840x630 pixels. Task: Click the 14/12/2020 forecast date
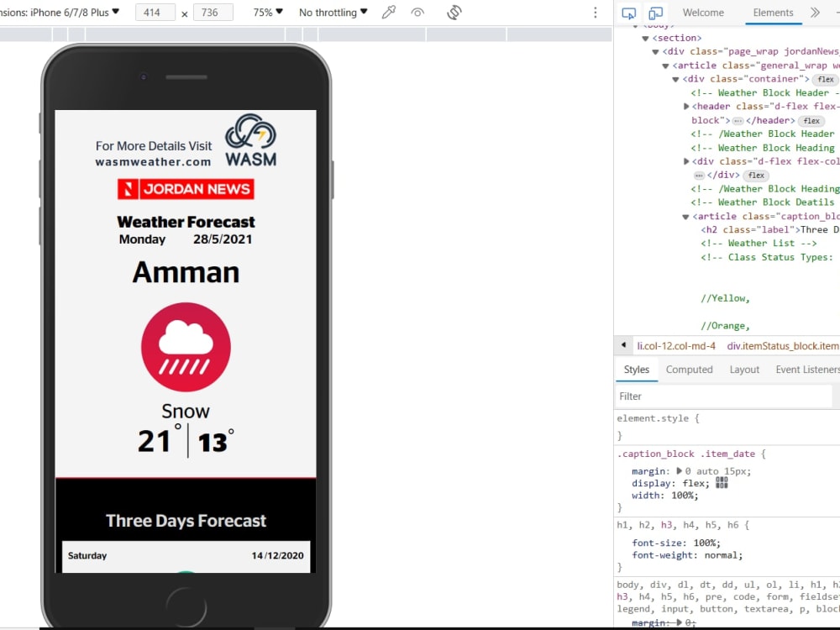pyautogui.click(x=277, y=555)
